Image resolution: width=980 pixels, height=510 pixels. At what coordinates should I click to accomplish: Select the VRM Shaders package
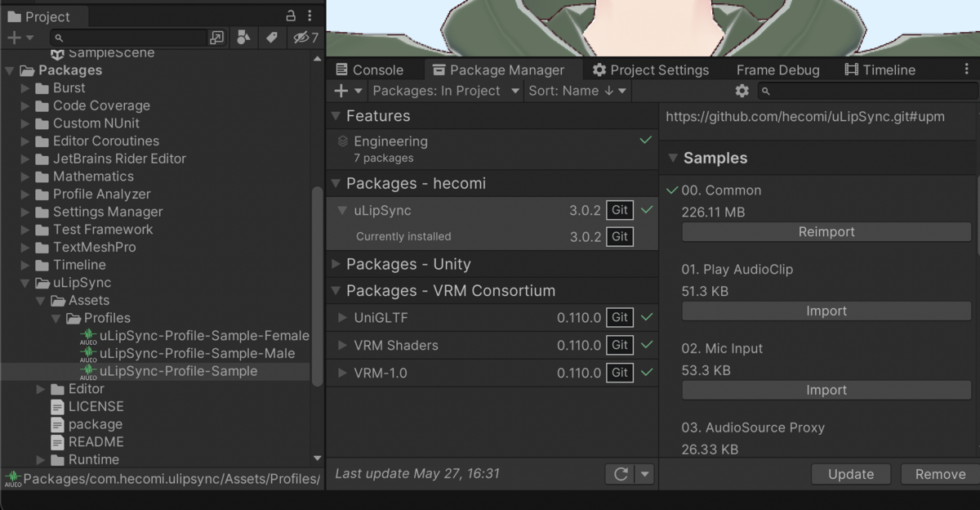[x=492, y=345]
